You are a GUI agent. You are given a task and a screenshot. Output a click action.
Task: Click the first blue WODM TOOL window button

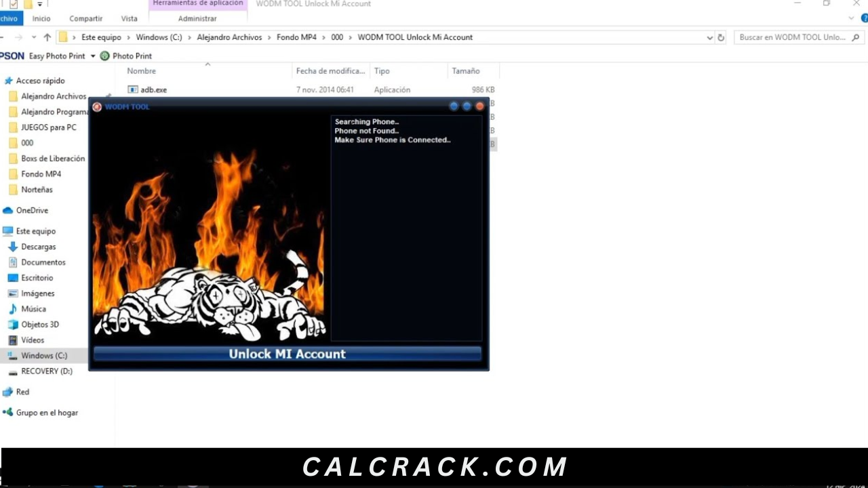pyautogui.click(x=454, y=106)
